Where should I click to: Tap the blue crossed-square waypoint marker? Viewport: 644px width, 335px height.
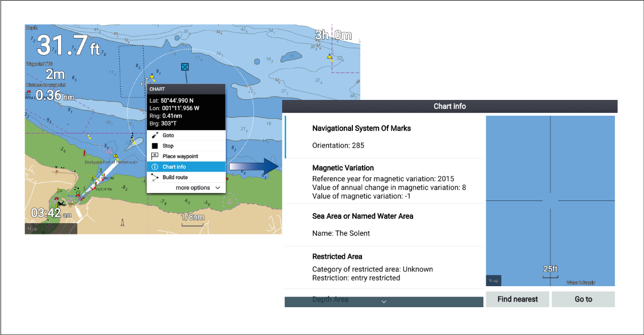click(x=185, y=67)
